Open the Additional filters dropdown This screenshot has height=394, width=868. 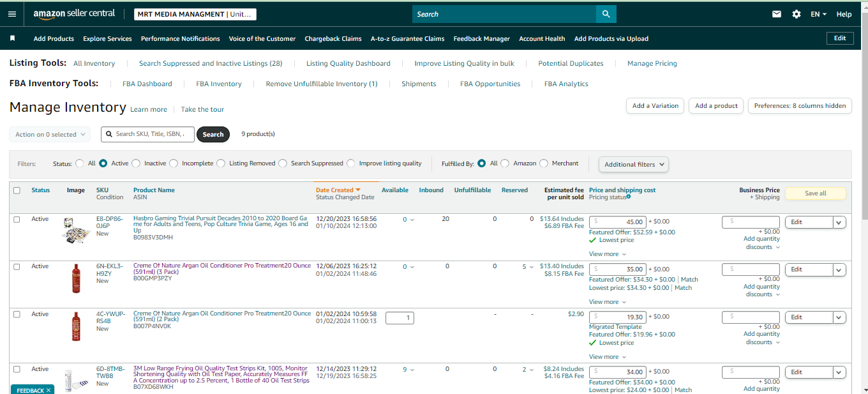coord(634,164)
